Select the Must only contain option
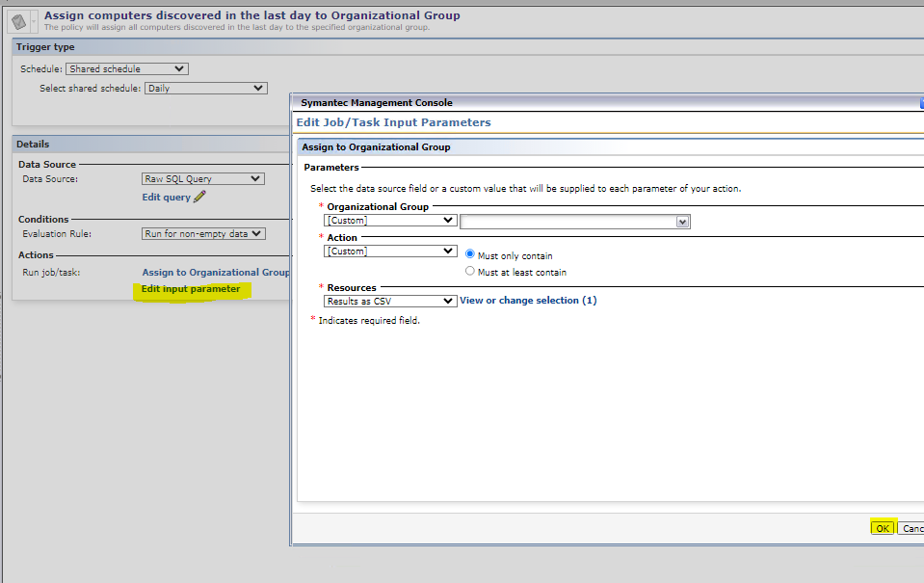 pos(470,255)
